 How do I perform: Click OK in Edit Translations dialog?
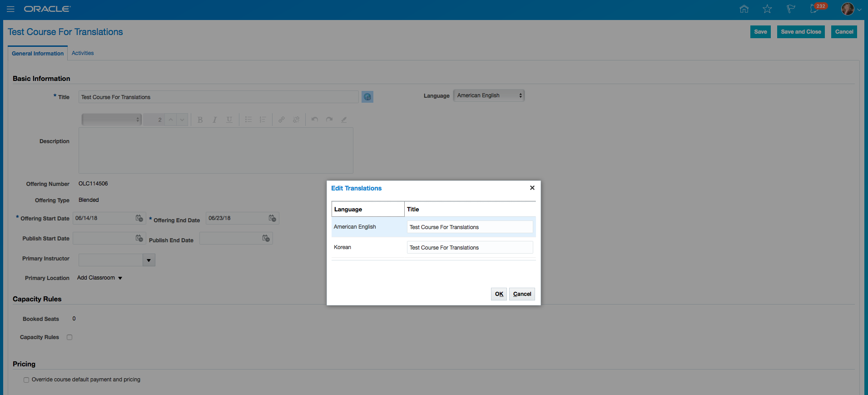499,294
